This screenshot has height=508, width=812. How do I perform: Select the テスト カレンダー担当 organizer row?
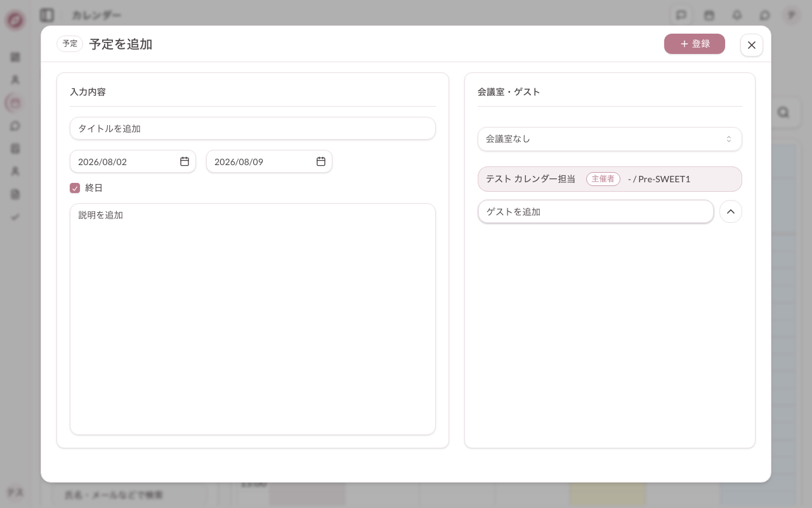(x=610, y=179)
